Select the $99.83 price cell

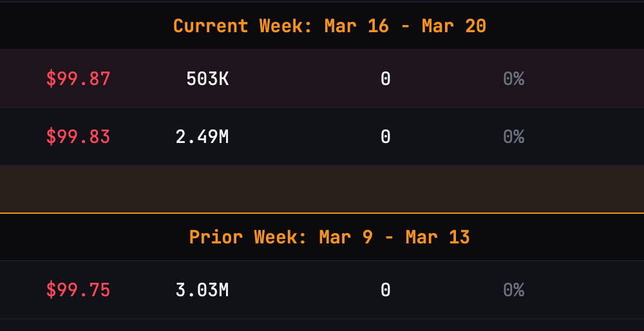78,137
